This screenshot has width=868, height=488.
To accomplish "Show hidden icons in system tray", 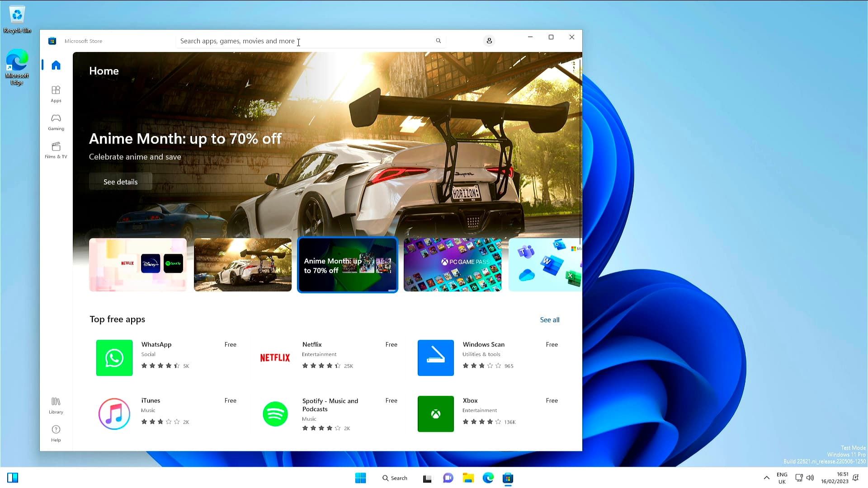I will pos(766,478).
